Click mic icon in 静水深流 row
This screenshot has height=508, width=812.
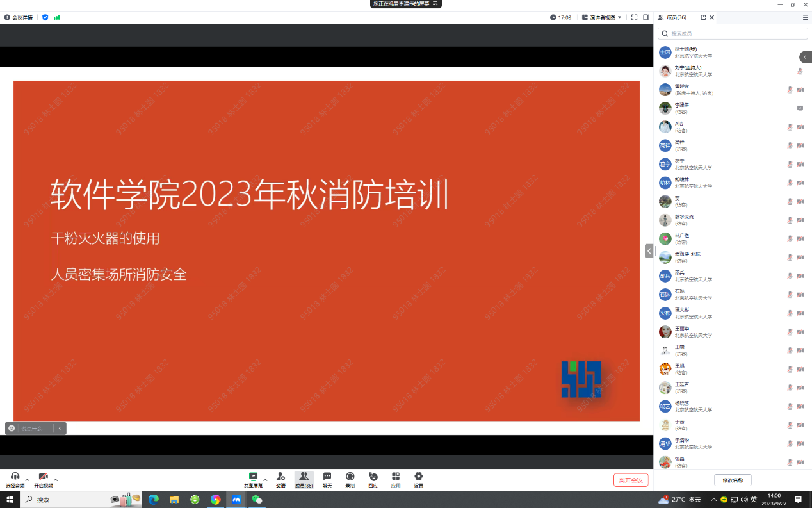790,220
